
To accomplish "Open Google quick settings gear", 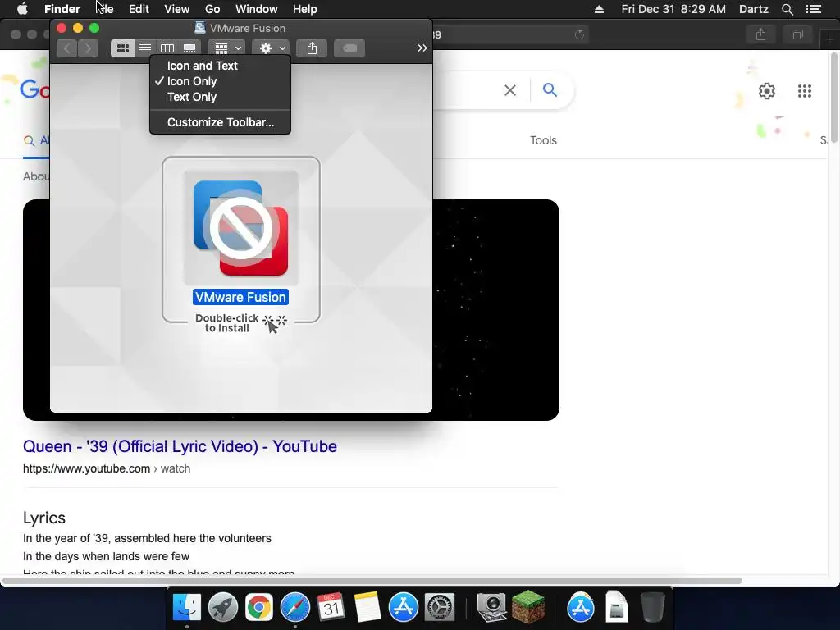I will [x=767, y=90].
